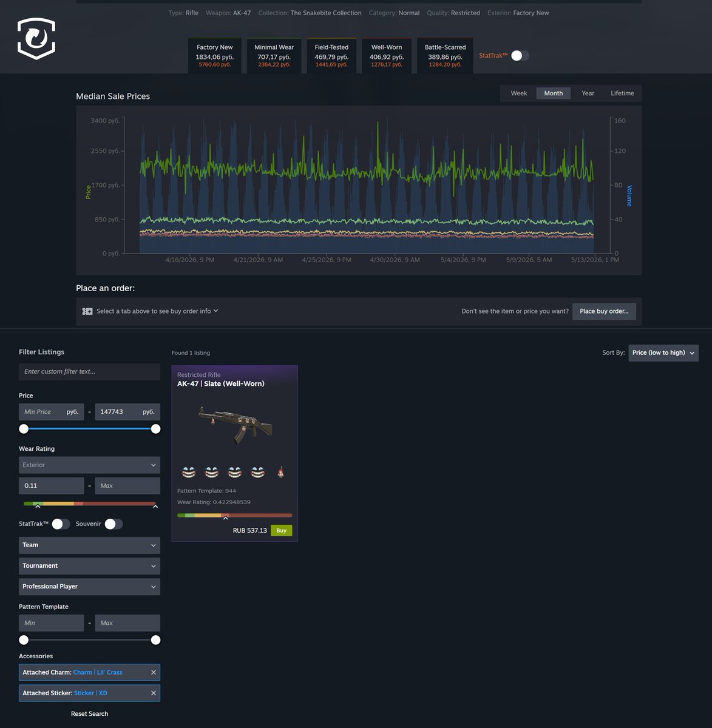Select the Well-Worn price tab
Screen dimensions: 712x728
pyautogui.click(x=387, y=55)
